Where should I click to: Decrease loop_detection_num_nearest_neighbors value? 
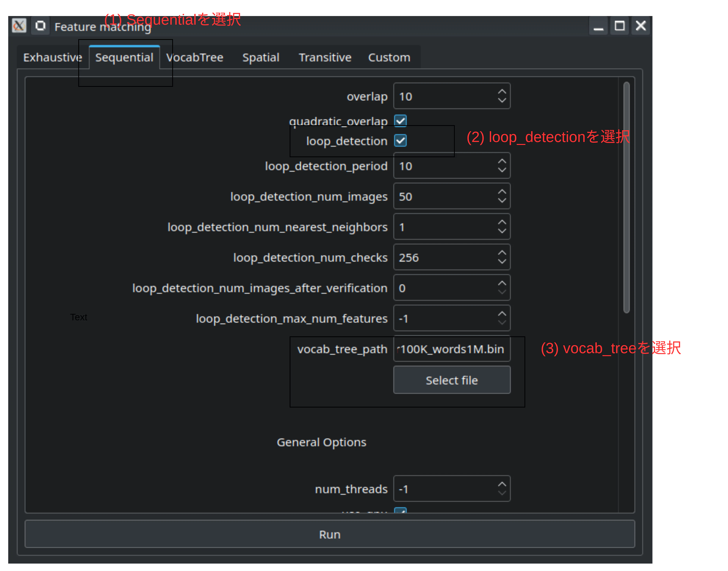502,231
